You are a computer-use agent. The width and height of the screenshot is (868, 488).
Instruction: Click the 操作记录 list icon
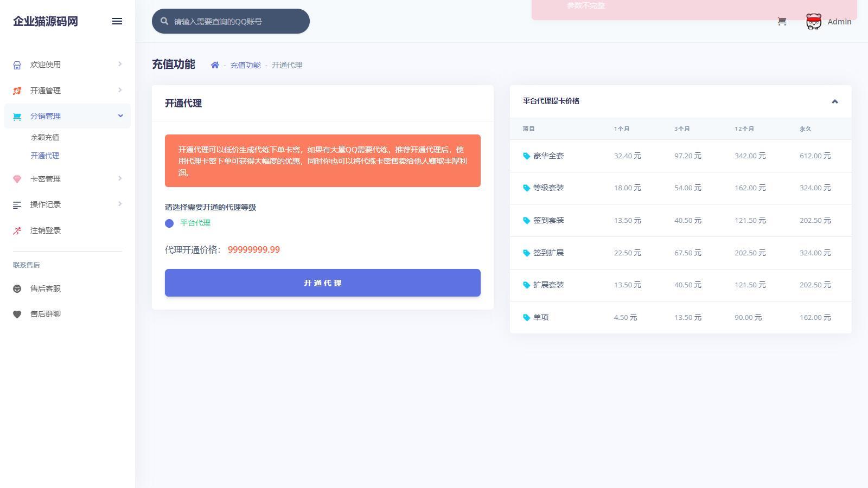17,205
